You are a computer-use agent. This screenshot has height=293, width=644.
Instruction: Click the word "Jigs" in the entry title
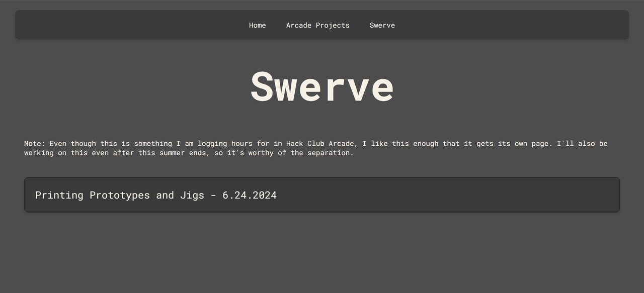point(192,195)
